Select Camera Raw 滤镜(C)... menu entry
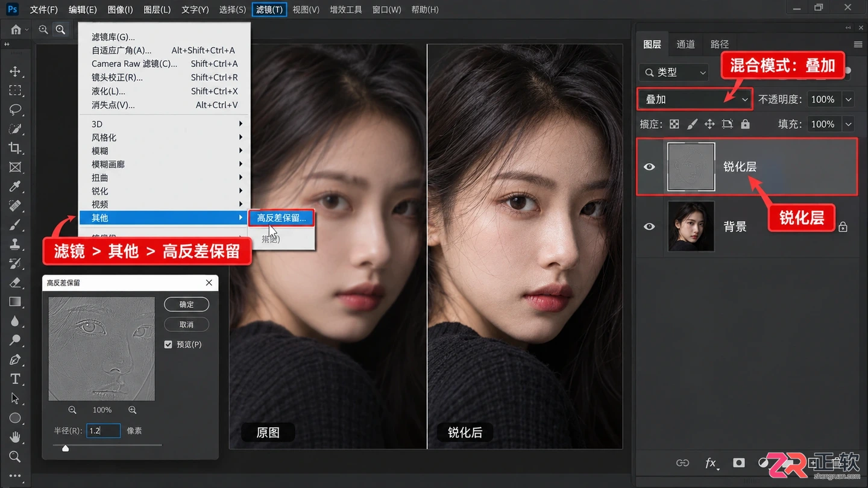Screen dimensions: 868x488 (x=163, y=64)
